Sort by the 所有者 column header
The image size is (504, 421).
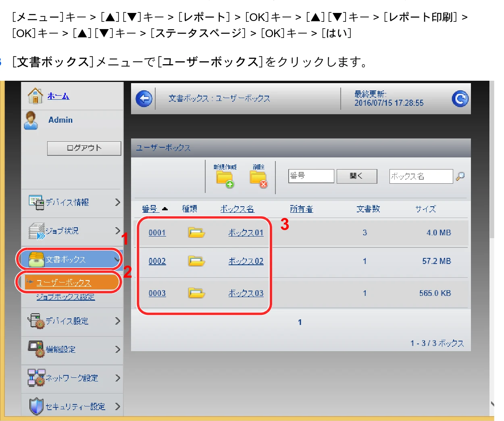(302, 209)
